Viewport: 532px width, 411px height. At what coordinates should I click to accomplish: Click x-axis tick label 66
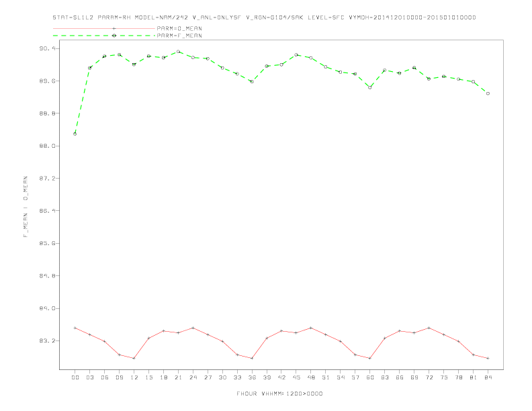(400, 377)
